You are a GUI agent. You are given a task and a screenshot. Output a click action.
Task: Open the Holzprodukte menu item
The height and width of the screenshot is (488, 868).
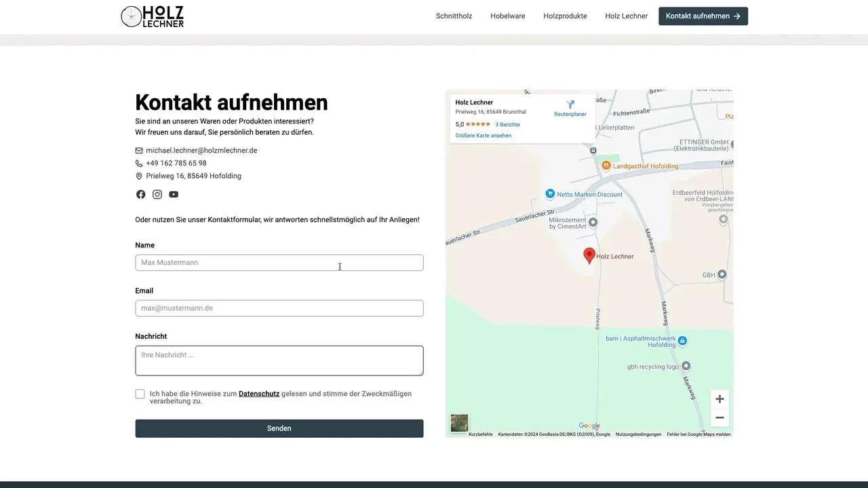565,16
